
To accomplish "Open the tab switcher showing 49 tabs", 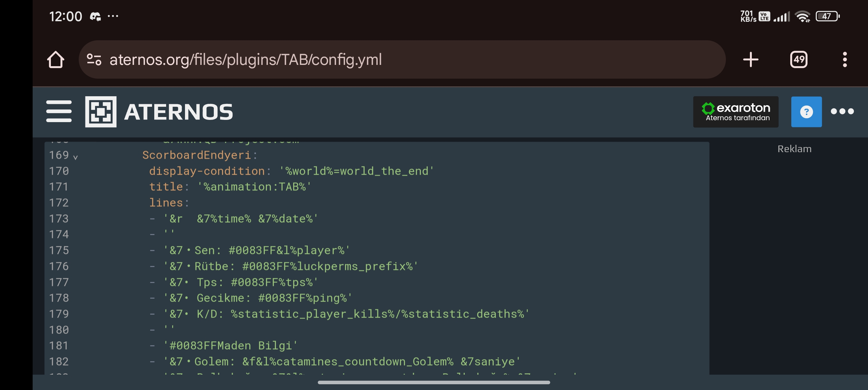I will tap(799, 59).
